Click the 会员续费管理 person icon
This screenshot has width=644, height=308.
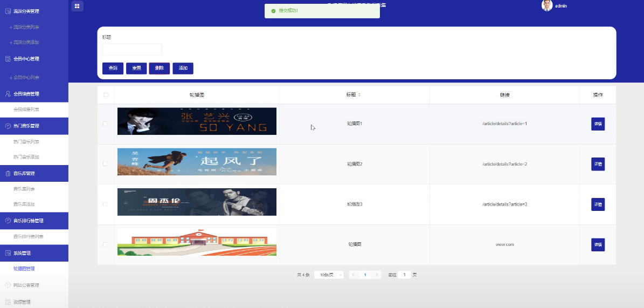click(8, 94)
